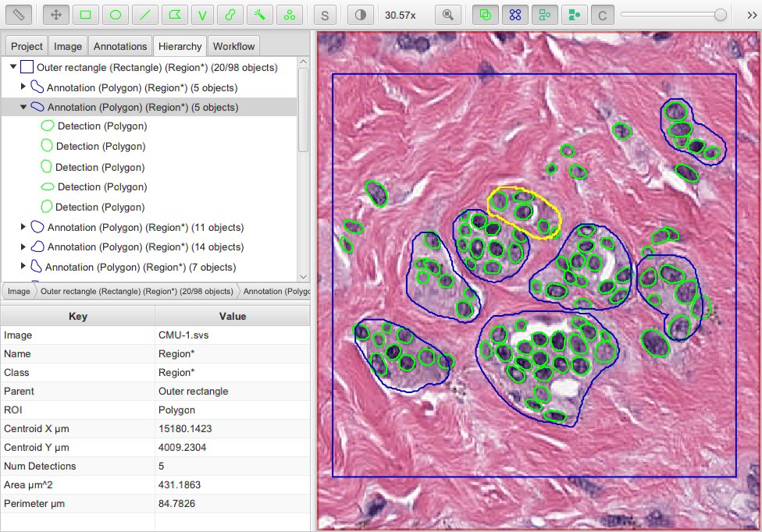This screenshot has width=762, height=532.
Task: Expand the Annotation with 14 objects
Action: 23,246
